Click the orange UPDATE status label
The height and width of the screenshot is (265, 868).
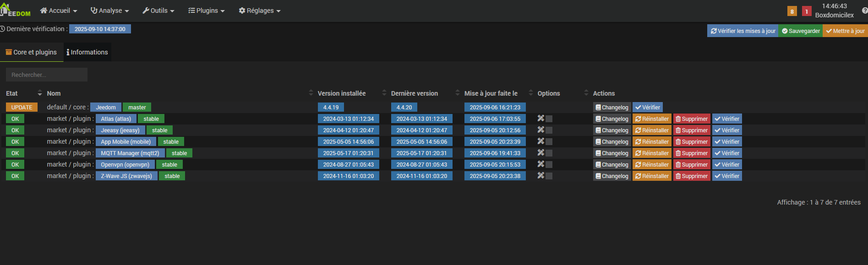coord(22,107)
